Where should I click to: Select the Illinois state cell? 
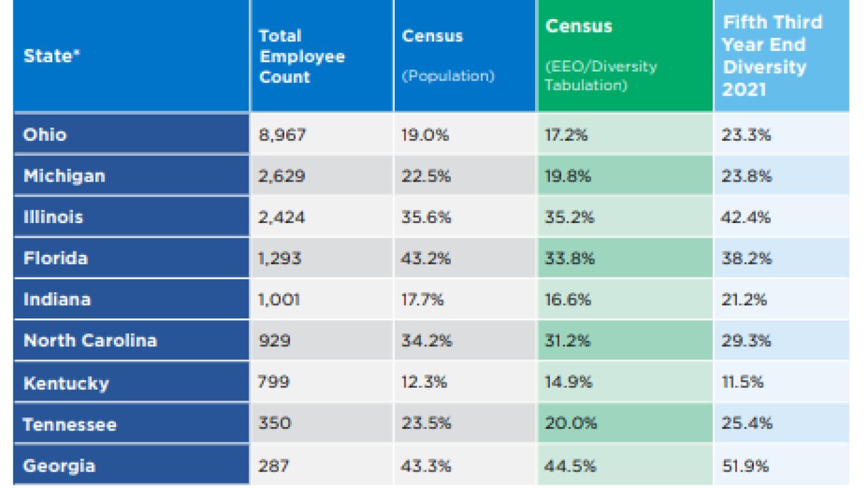coord(132,217)
